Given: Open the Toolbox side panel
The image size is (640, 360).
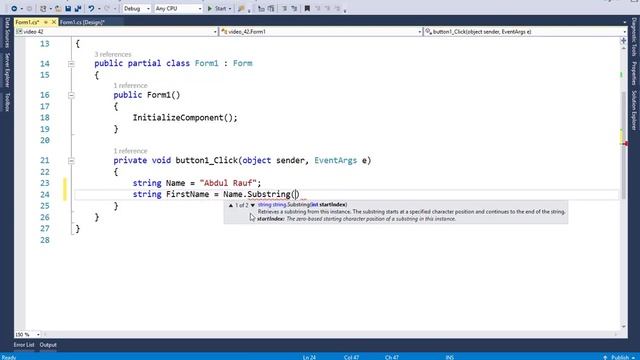Looking at the screenshot, I should [x=7, y=102].
